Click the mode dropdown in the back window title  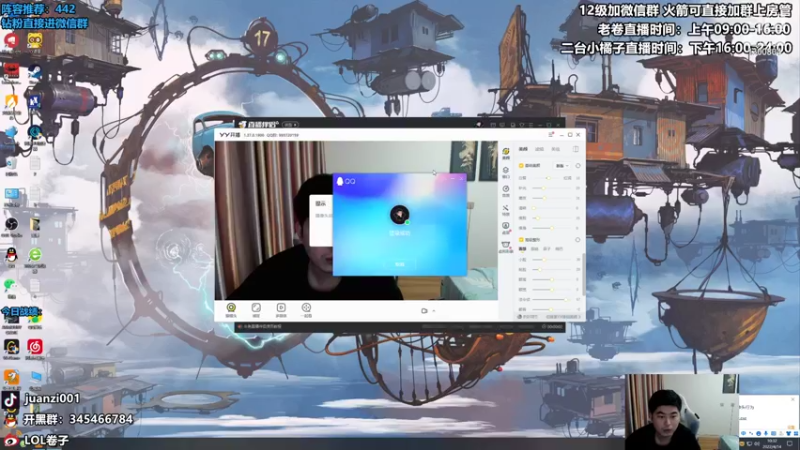pyautogui.click(x=290, y=124)
